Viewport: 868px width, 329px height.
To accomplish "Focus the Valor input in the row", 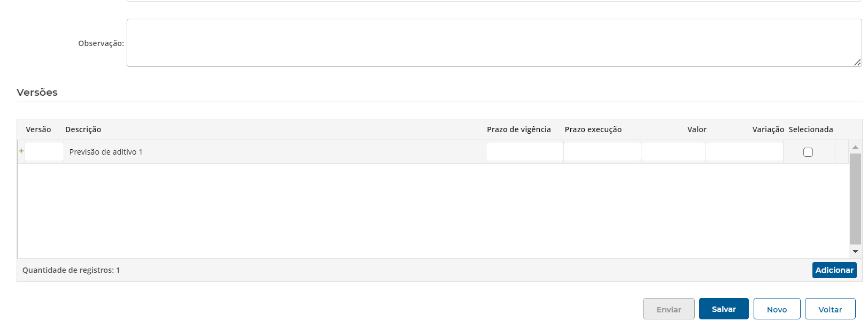I will pyautogui.click(x=673, y=152).
